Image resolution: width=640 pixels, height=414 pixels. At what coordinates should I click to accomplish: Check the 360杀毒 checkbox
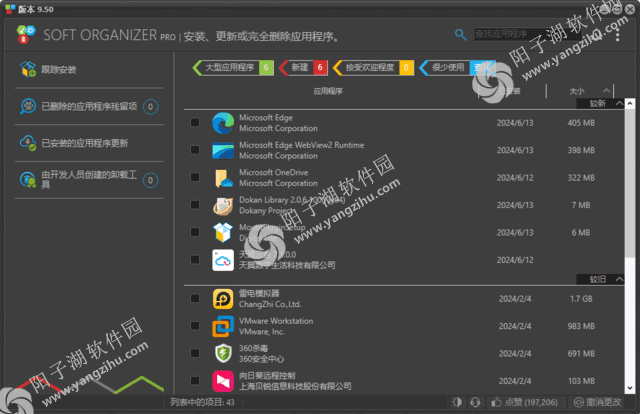pos(195,353)
